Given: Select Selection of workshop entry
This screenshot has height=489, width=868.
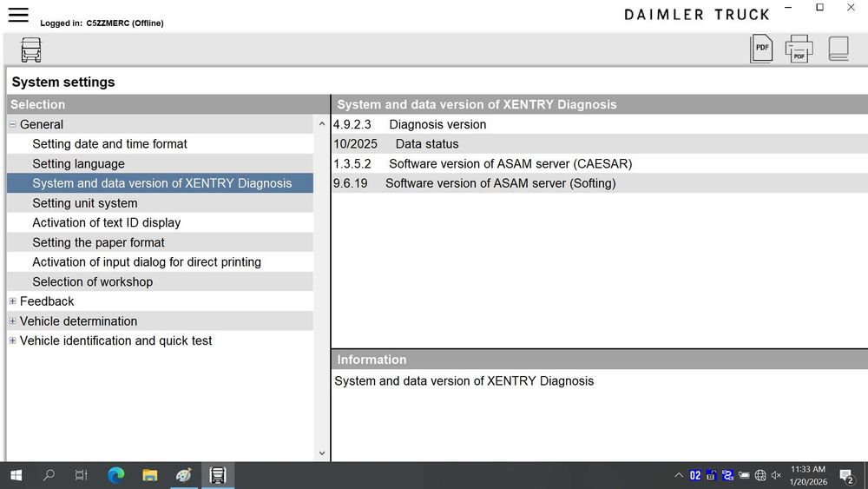Looking at the screenshot, I should tap(160, 282).
